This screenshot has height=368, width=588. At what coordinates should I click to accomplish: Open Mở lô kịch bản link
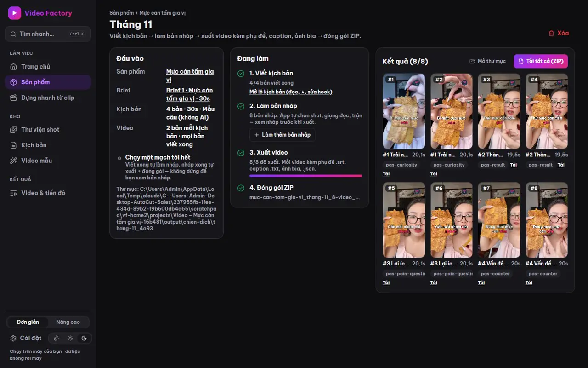click(x=291, y=92)
